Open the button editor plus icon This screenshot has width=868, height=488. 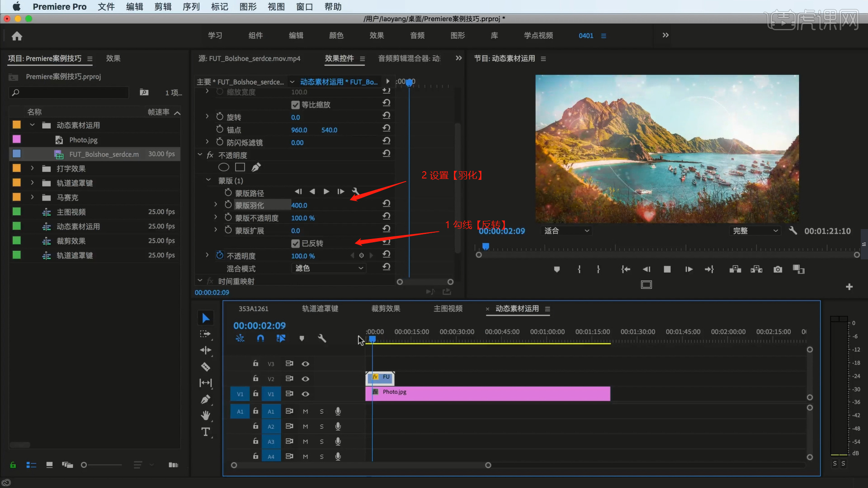point(849,287)
